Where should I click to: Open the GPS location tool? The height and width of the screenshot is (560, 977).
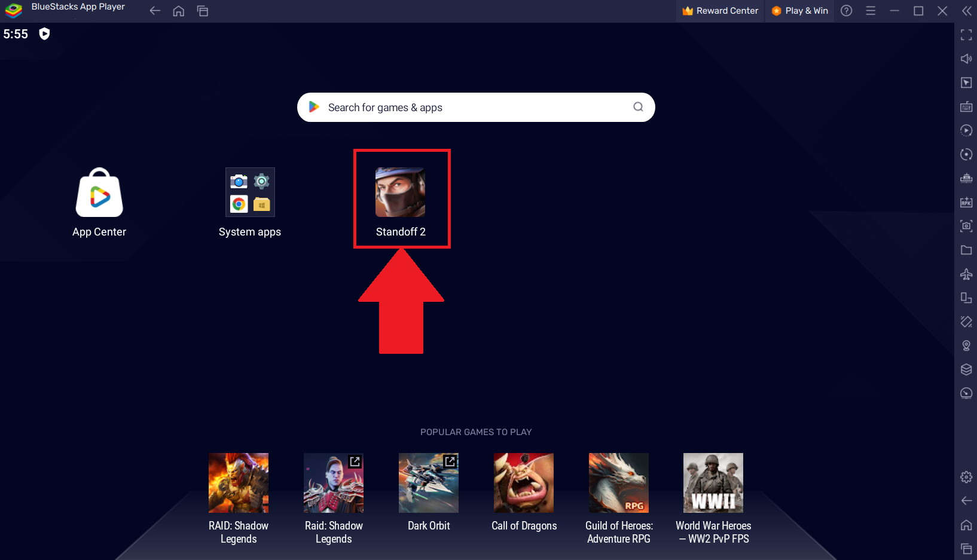[x=966, y=345]
